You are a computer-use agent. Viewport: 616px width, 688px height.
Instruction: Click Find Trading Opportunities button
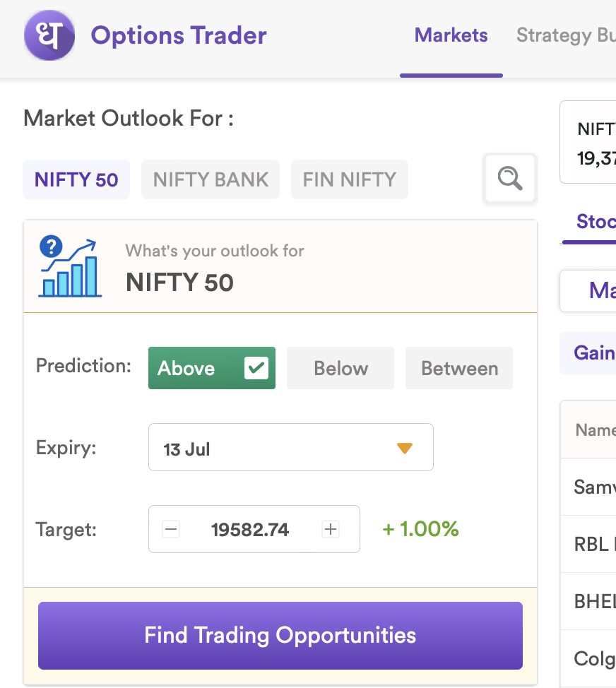[280, 635]
